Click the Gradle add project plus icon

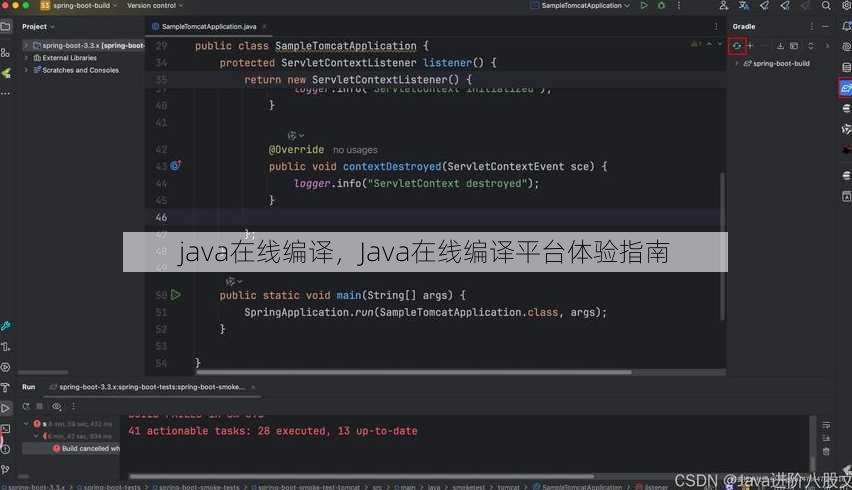click(750, 46)
